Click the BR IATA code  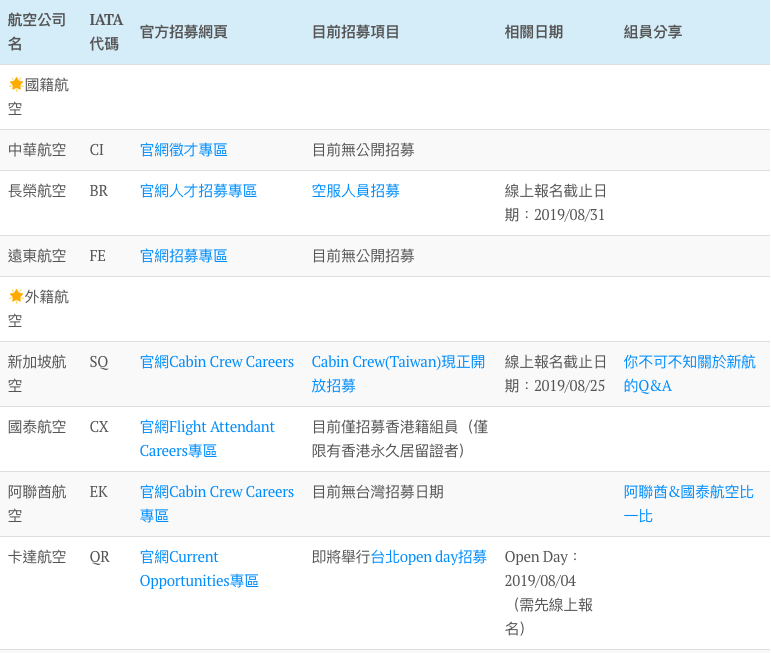(98, 191)
